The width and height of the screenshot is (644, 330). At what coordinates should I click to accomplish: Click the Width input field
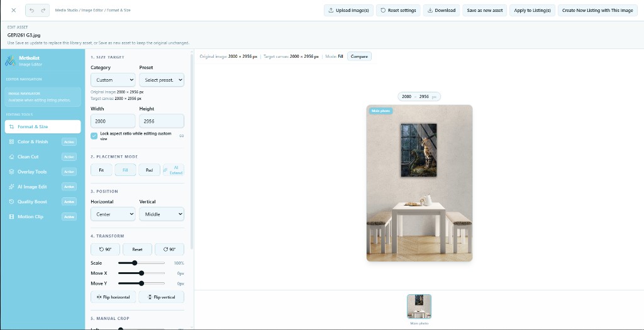[113, 121]
